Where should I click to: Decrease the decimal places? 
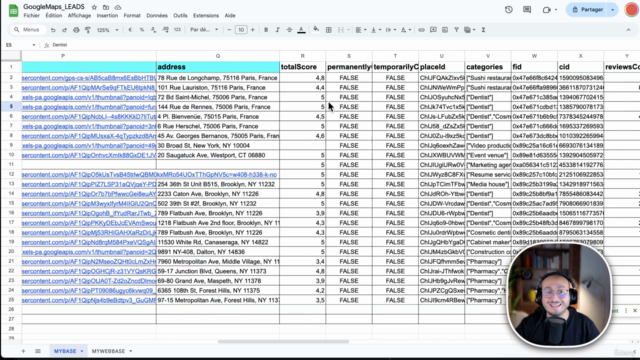click(153, 30)
